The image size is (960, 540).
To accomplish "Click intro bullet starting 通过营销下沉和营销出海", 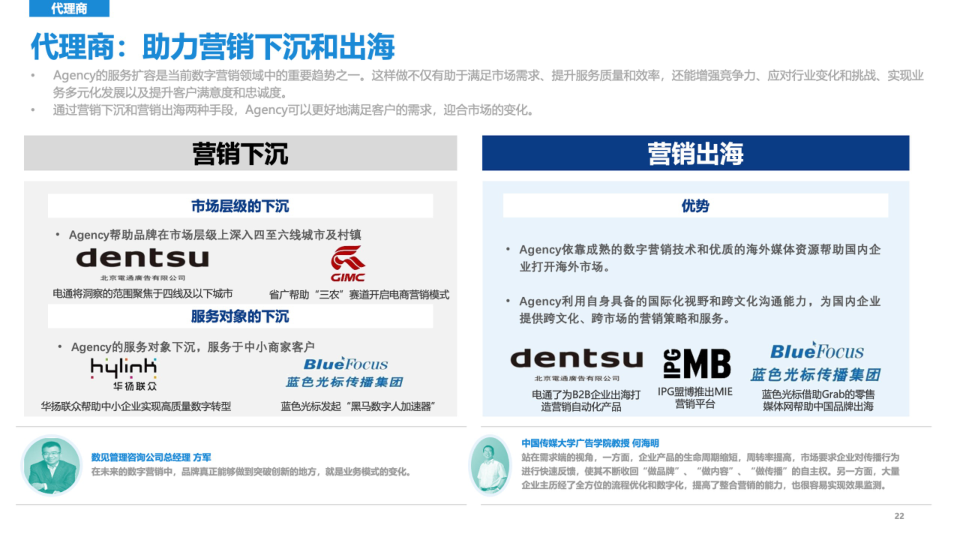I will click(x=293, y=110).
